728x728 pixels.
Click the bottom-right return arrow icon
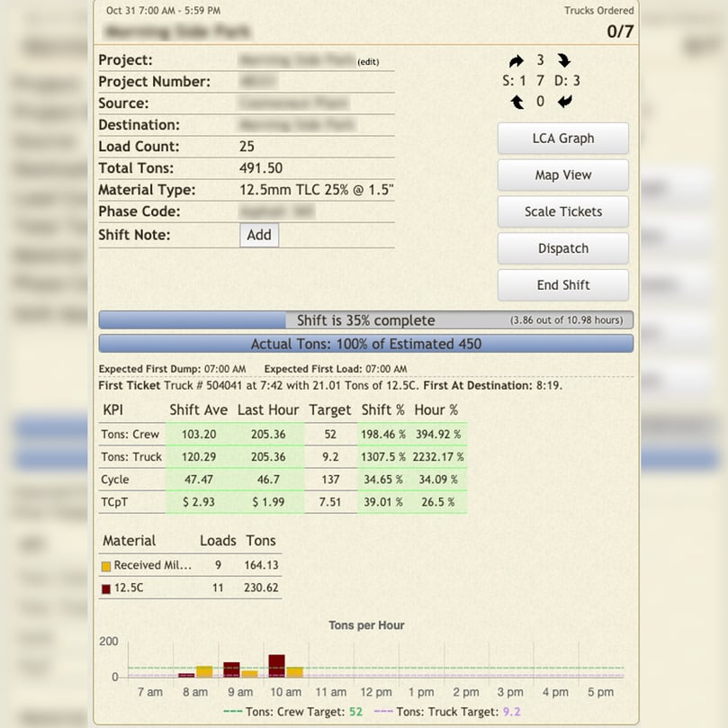click(564, 102)
